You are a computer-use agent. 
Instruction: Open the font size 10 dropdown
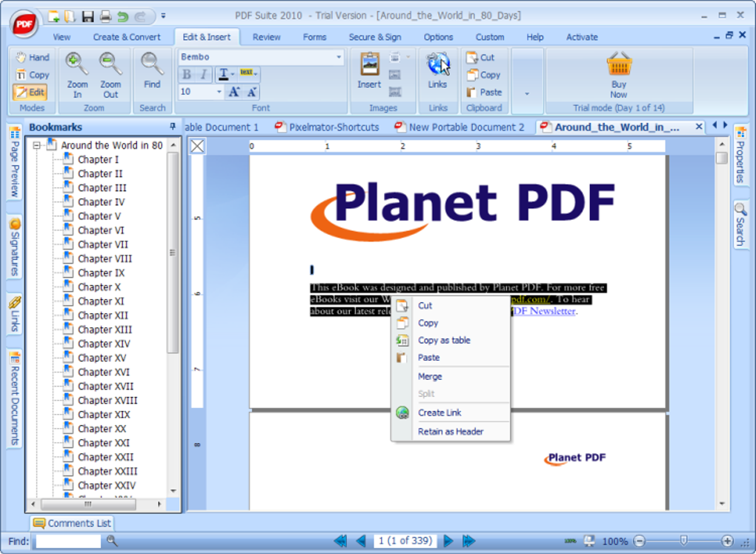[219, 92]
